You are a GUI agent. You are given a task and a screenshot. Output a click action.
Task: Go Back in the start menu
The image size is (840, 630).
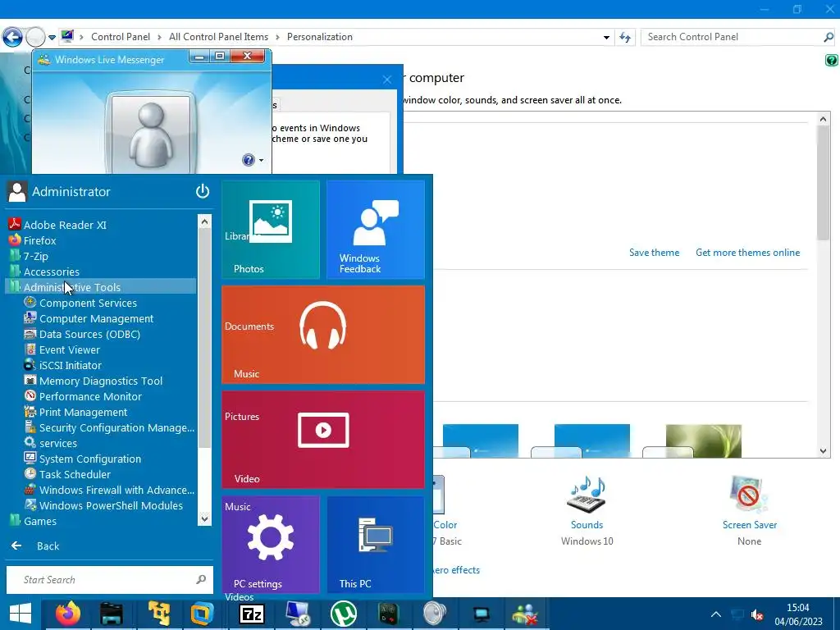tap(35, 546)
